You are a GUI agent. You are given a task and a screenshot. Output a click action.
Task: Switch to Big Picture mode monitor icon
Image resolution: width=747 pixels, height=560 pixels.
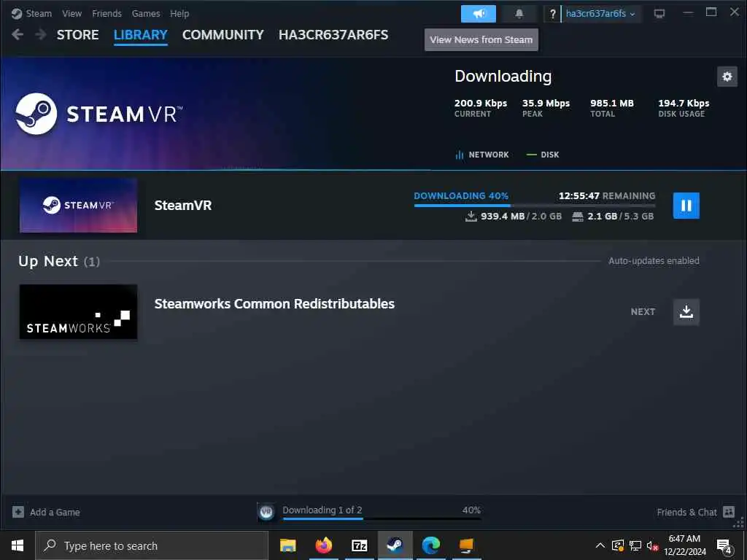(659, 14)
